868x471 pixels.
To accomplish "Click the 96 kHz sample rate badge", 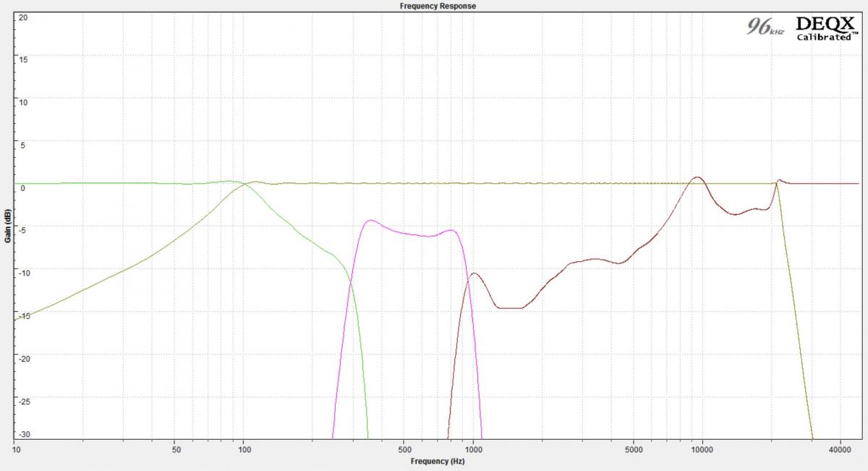I will (765, 27).
